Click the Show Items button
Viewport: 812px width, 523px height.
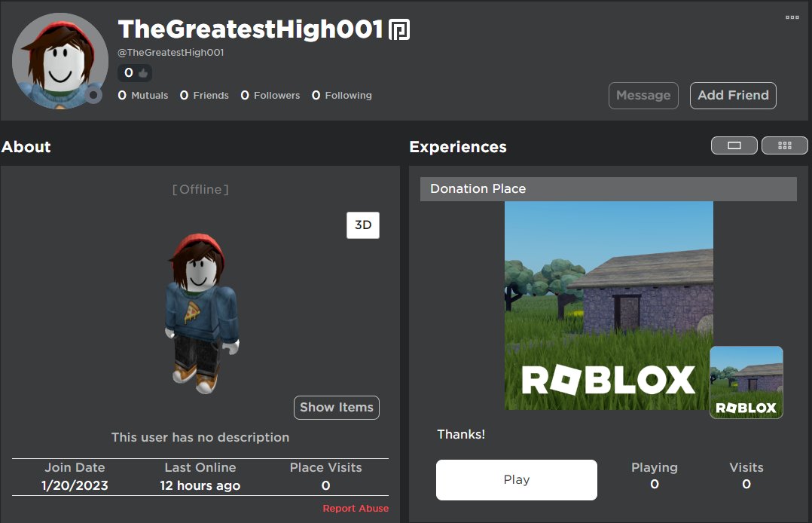coord(337,408)
